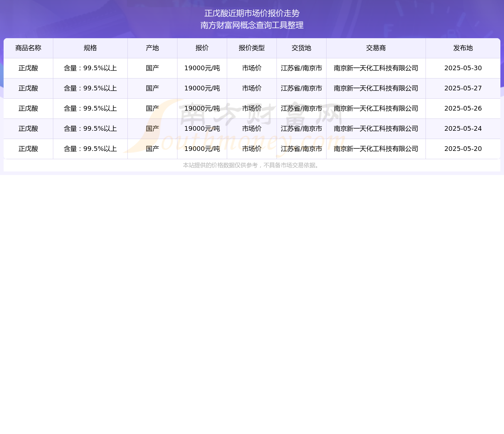Screen dimensions: 504x434
Task: Click 市场价 in the 2025-05-20 row
Action: (x=252, y=149)
